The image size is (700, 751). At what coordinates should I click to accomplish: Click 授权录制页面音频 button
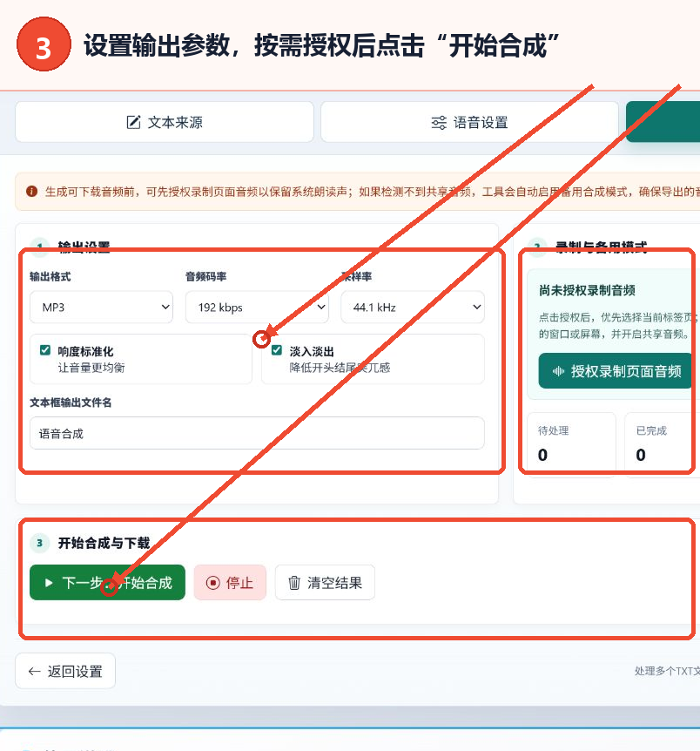click(x=616, y=371)
